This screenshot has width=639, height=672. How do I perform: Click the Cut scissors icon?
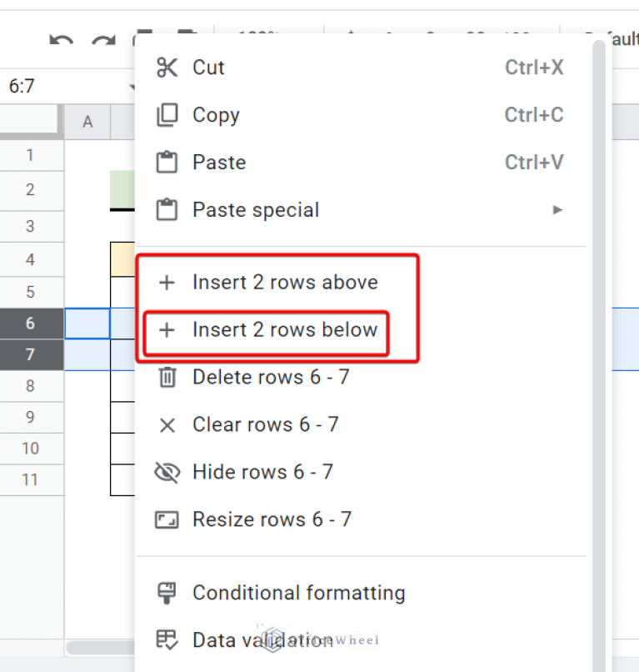point(167,68)
